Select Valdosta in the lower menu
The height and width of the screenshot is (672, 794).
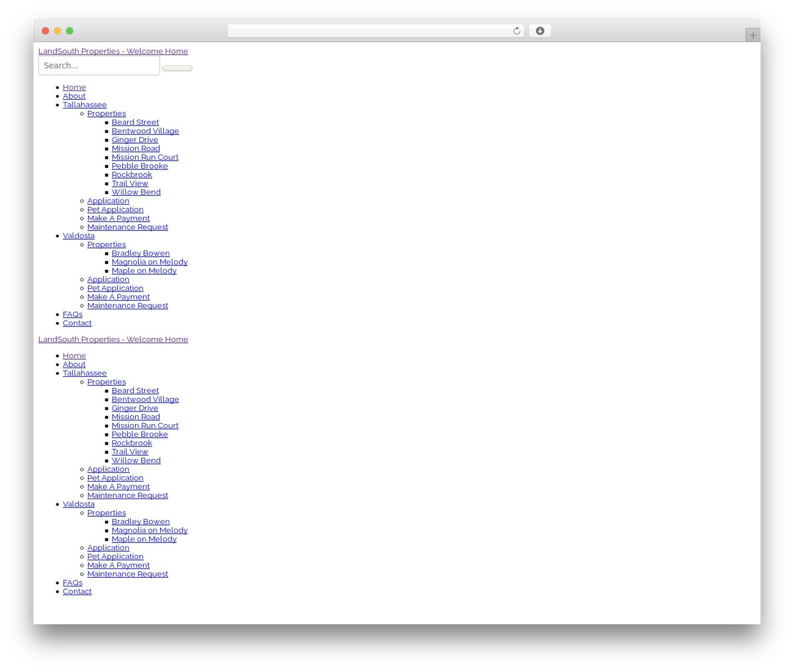[x=78, y=504]
